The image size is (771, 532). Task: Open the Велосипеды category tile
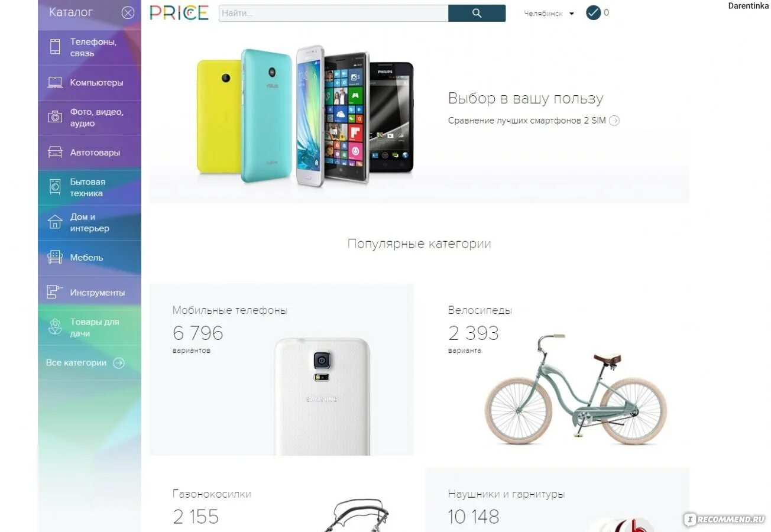point(557,369)
